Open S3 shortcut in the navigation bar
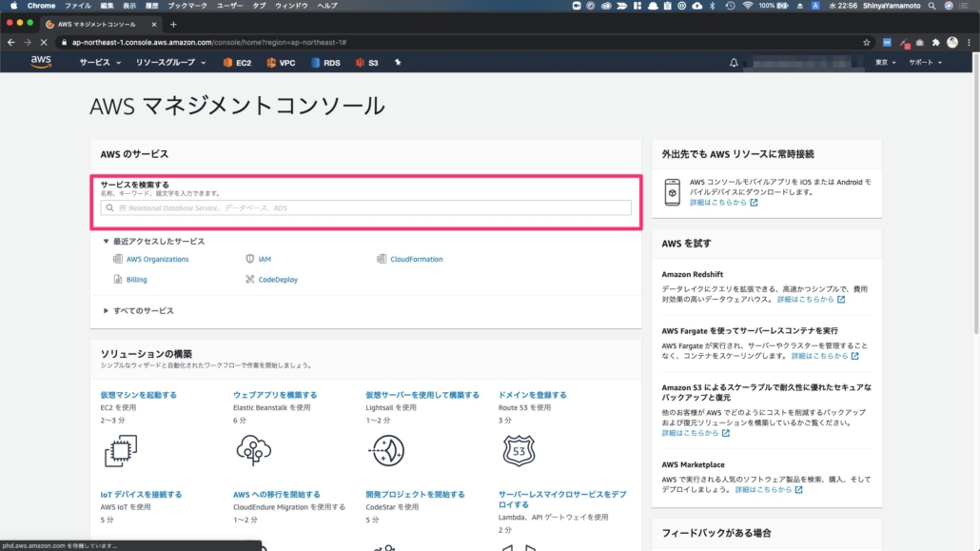 click(x=367, y=63)
